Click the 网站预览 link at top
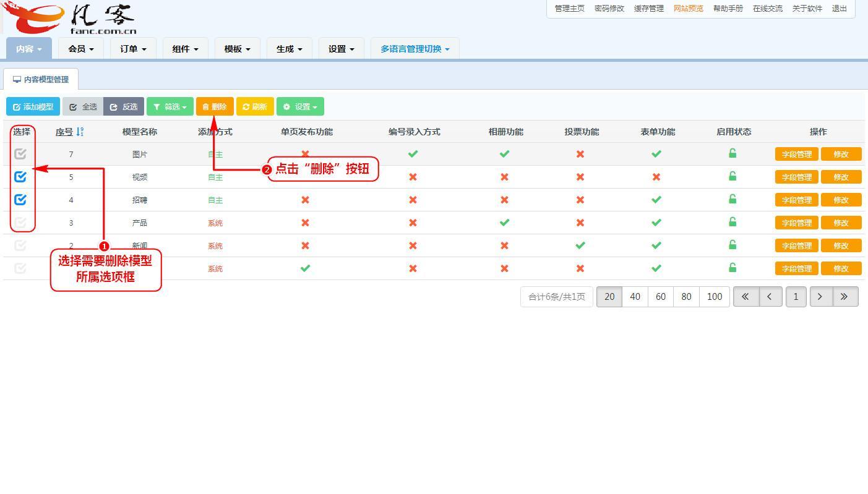This screenshot has height=494, width=868. (x=688, y=9)
